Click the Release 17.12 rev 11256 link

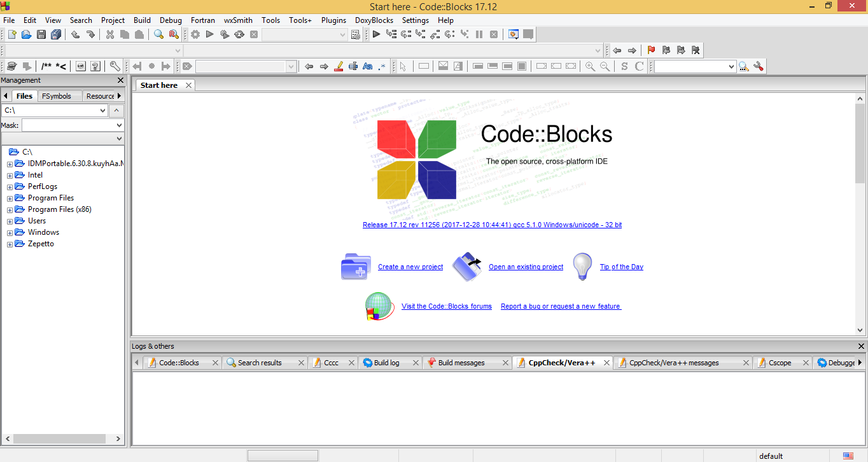492,225
